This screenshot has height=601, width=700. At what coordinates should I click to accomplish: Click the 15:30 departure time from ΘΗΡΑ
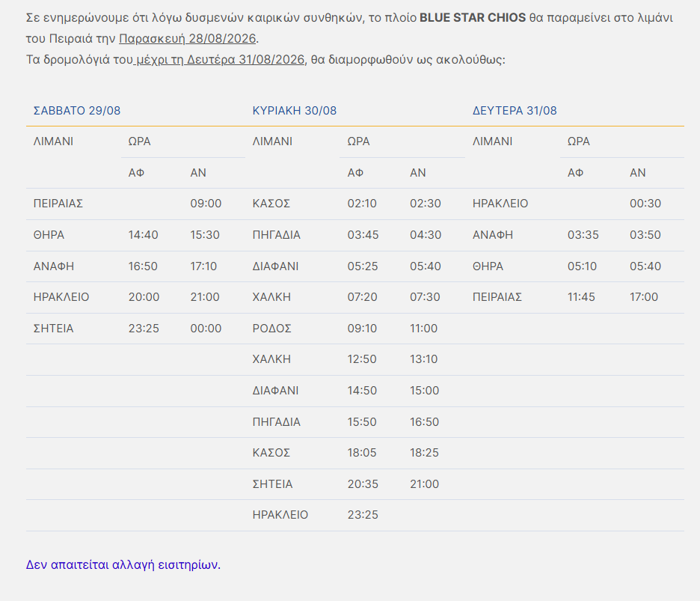click(205, 235)
